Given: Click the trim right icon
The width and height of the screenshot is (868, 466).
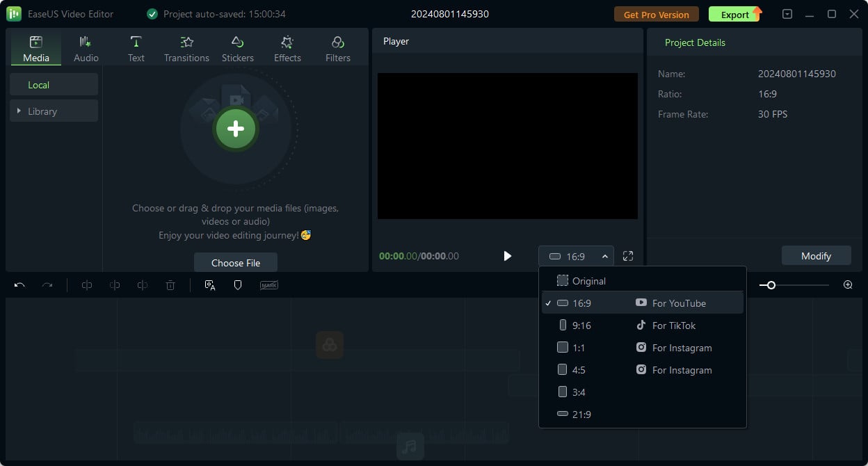Looking at the screenshot, I should 143,285.
